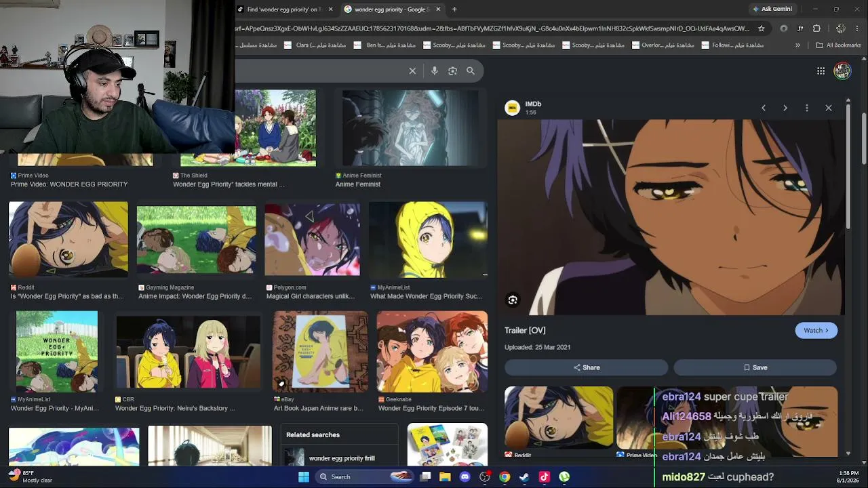Viewport: 868px width, 488px height.
Task: Open the All Bookmarks folder
Action: pyautogui.click(x=838, y=45)
